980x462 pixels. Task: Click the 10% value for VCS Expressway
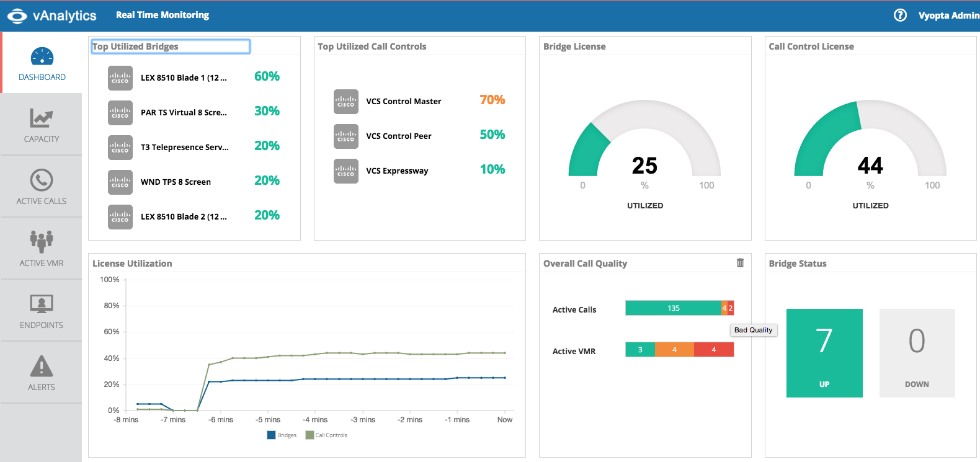tap(492, 169)
